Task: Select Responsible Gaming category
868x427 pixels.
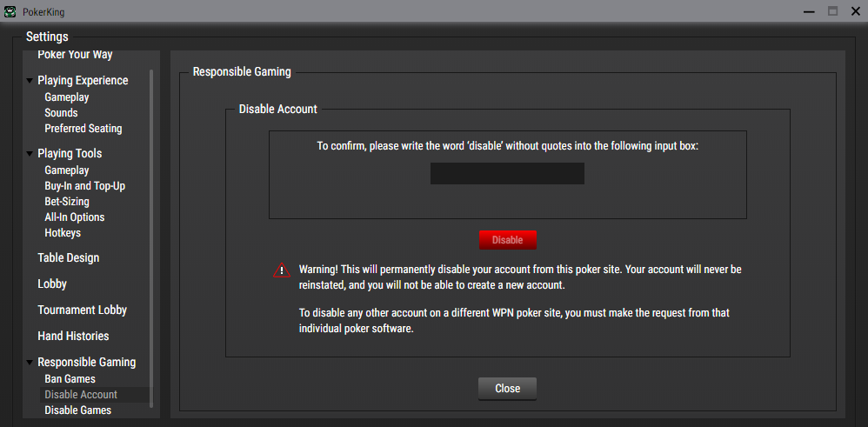Action: click(x=87, y=362)
